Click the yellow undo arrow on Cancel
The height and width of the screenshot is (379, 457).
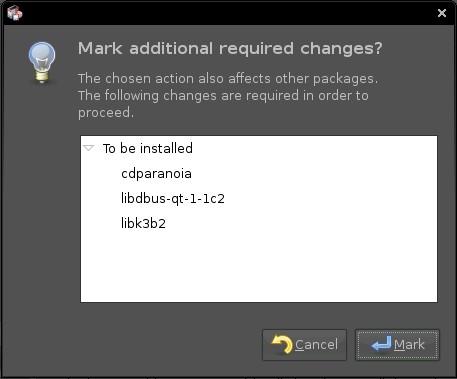(282, 344)
